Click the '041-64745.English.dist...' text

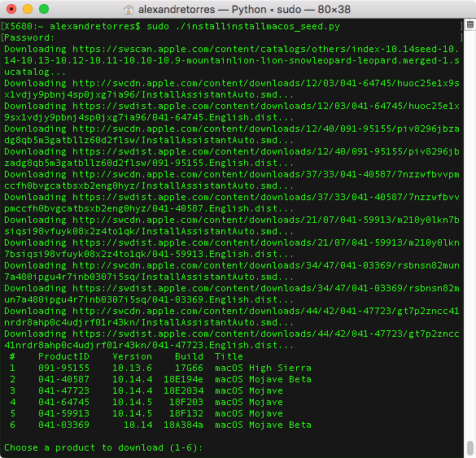pos(222,117)
